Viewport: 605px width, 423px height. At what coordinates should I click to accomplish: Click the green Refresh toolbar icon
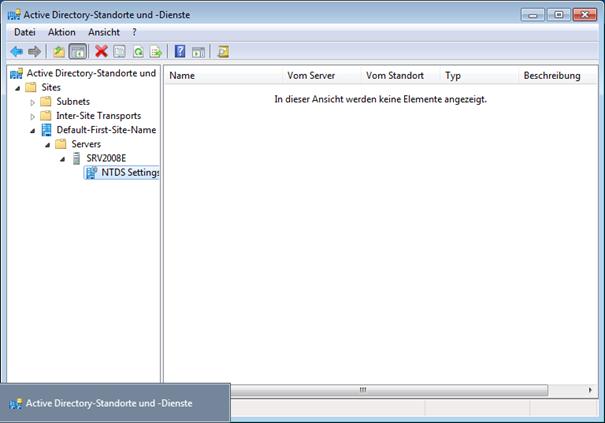137,51
